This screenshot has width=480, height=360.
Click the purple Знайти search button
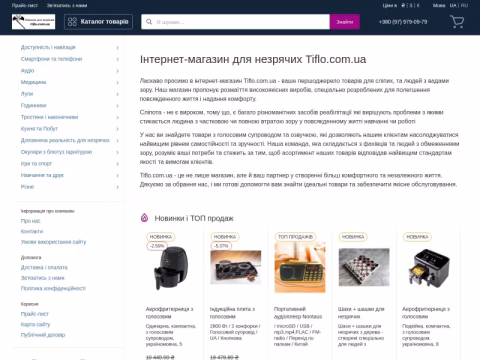click(345, 22)
